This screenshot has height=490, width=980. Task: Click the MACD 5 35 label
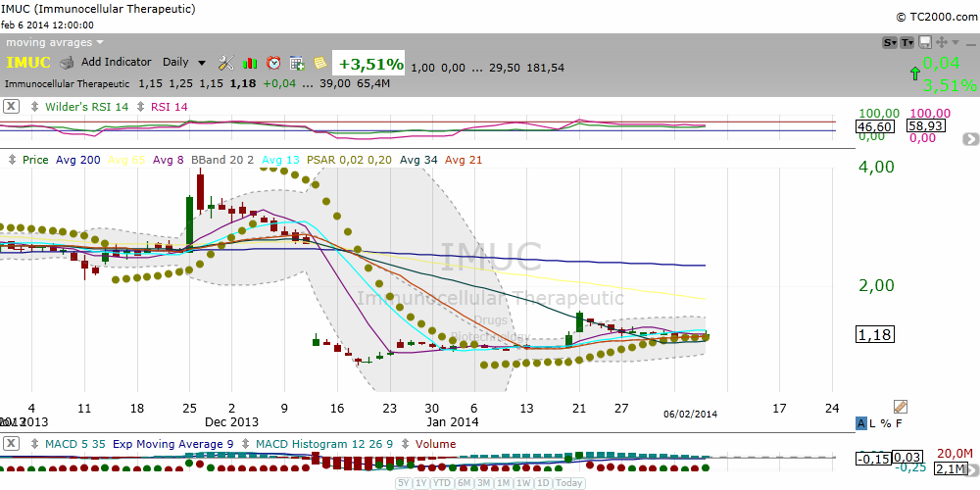(x=73, y=444)
